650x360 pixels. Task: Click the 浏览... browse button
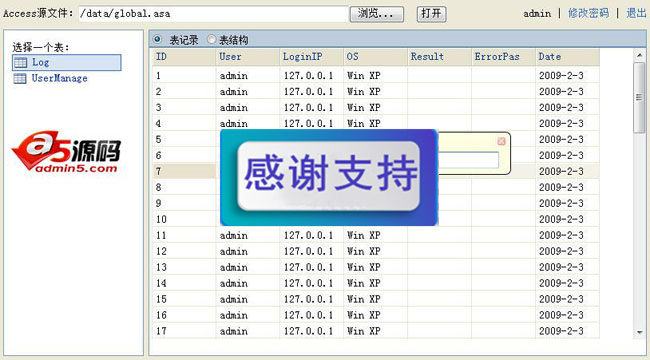click(x=376, y=14)
